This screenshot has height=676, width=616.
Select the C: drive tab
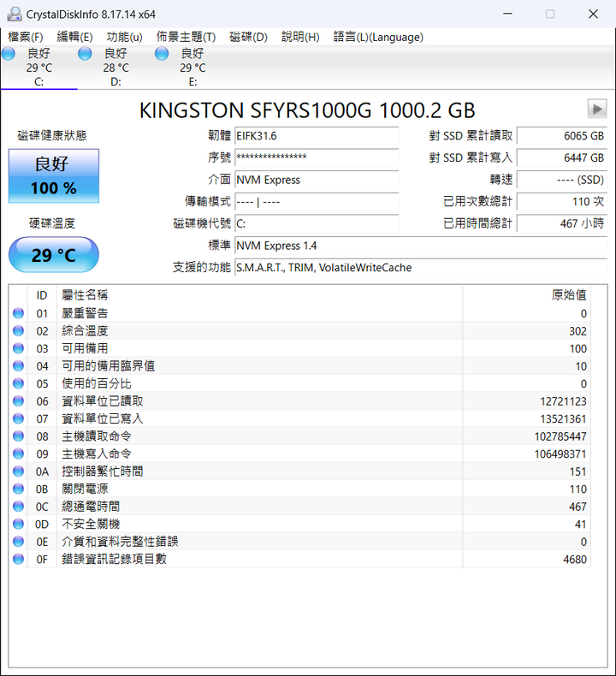pyautogui.click(x=38, y=68)
